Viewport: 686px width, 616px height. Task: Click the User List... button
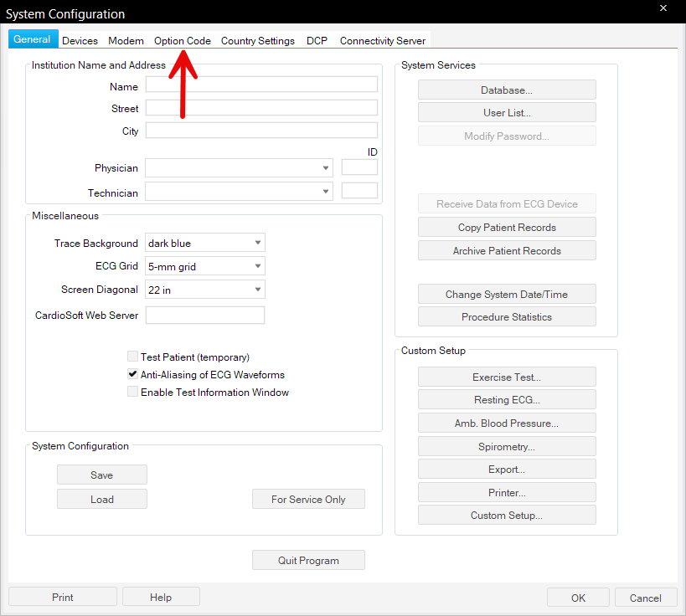[x=507, y=113]
